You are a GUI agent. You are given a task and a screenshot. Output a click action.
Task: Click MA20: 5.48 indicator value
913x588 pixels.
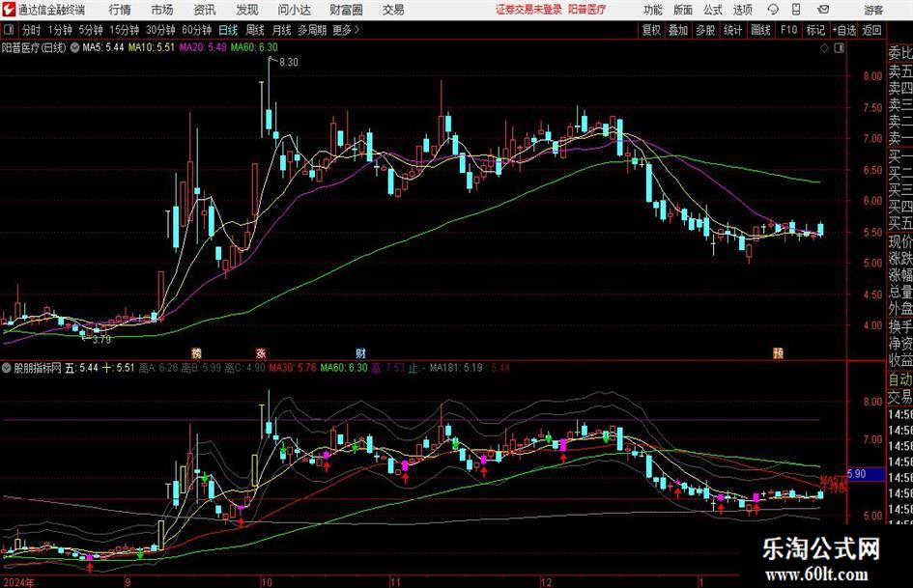pos(203,47)
